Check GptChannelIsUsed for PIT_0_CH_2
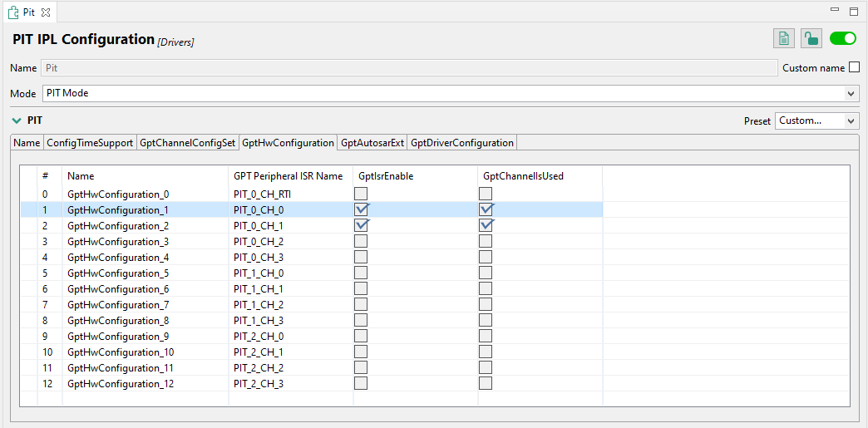This screenshot has height=428, width=868. (x=486, y=241)
